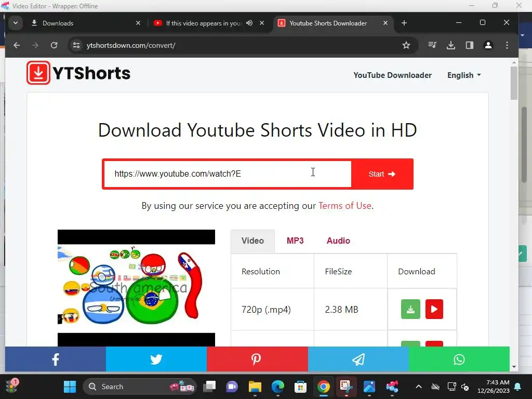Screen dimensions: 532x399
Task: Open Video Editor Wrapper Offline from taskbar
Action: point(392,387)
